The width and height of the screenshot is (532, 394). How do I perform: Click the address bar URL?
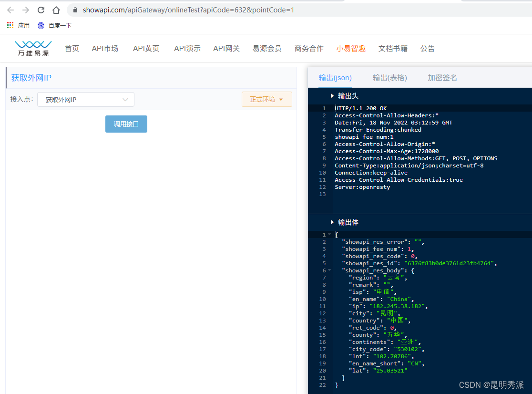point(188,10)
